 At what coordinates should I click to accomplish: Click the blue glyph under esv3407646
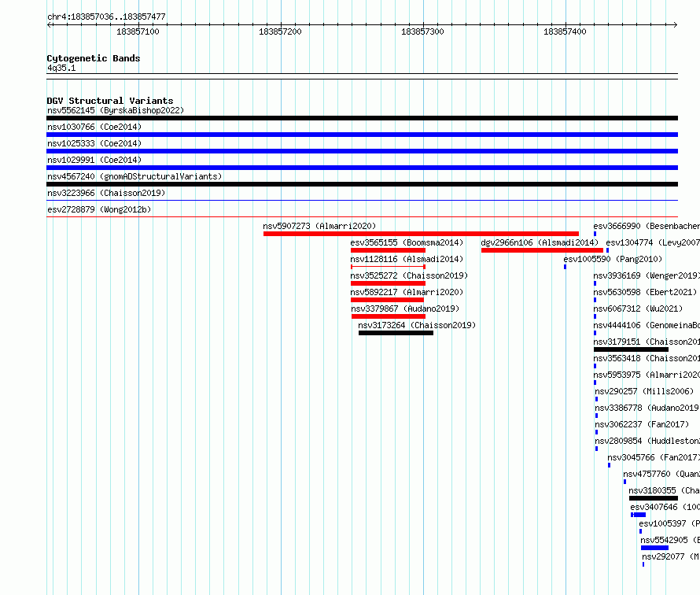click(639, 515)
